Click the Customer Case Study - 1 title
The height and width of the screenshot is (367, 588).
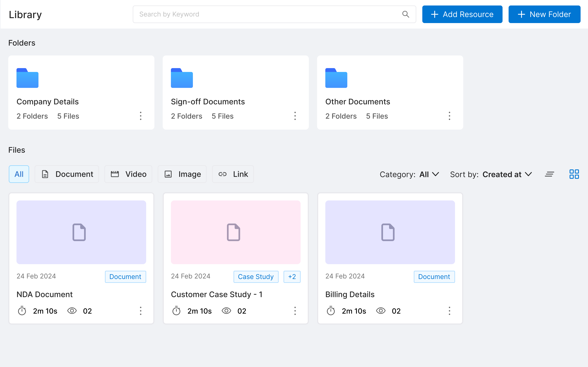coord(217,294)
